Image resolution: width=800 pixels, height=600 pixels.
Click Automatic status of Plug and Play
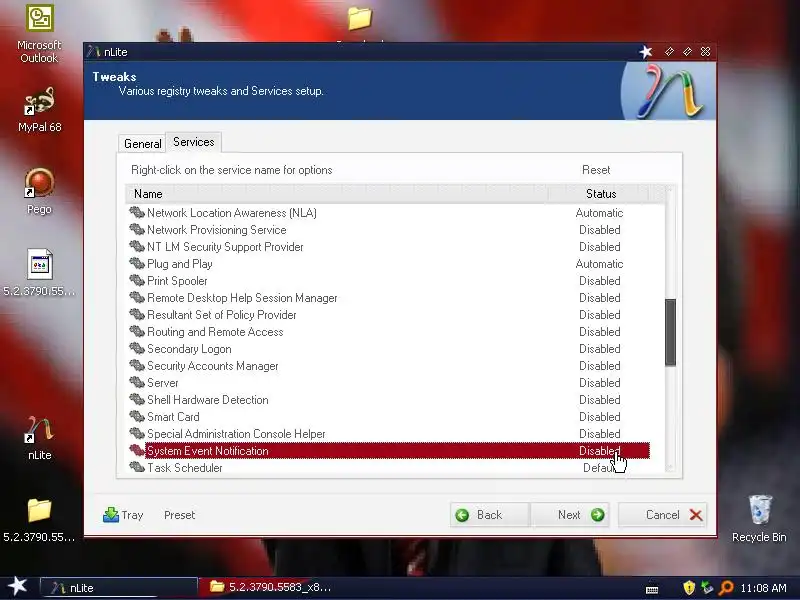click(x=599, y=264)
